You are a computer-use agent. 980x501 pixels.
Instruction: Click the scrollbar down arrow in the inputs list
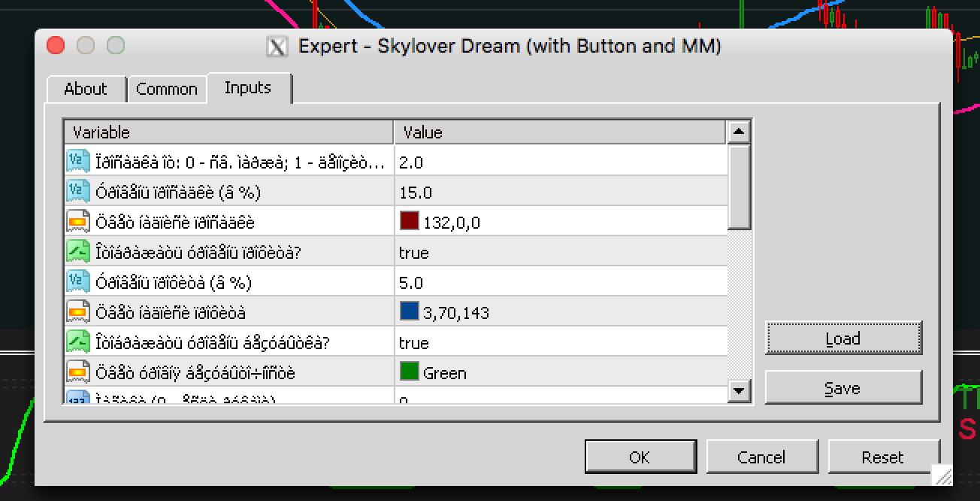coord(740,390)
